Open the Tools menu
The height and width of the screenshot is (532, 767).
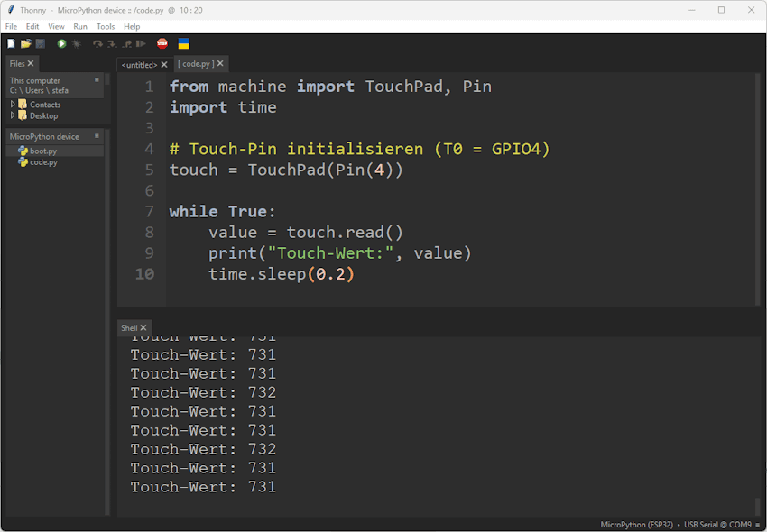tap(106, 26)
